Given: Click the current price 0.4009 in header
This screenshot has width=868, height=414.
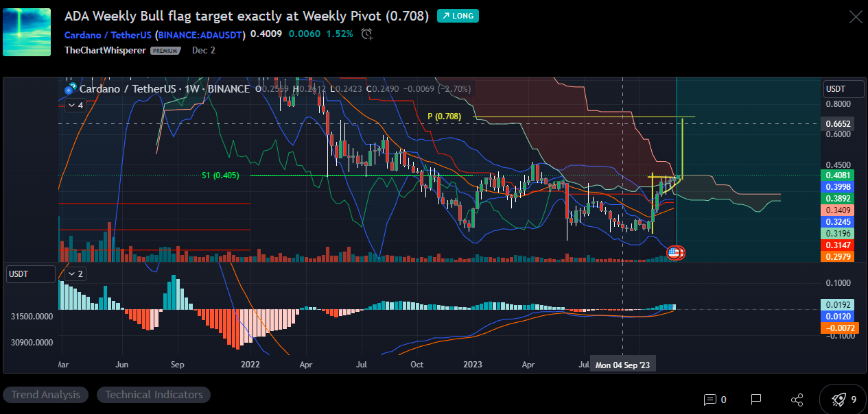Looking at the screenshot, I should (266, 34).
